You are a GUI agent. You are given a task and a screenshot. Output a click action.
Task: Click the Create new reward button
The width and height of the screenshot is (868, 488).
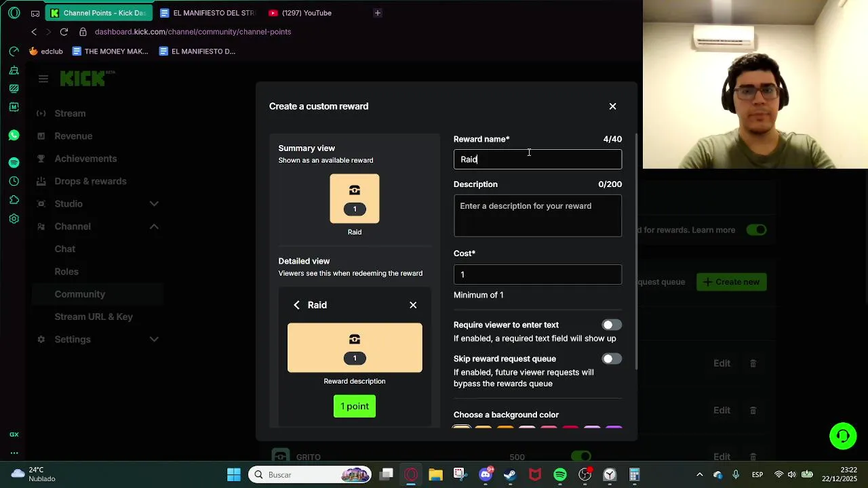click(x=732, y=282)
